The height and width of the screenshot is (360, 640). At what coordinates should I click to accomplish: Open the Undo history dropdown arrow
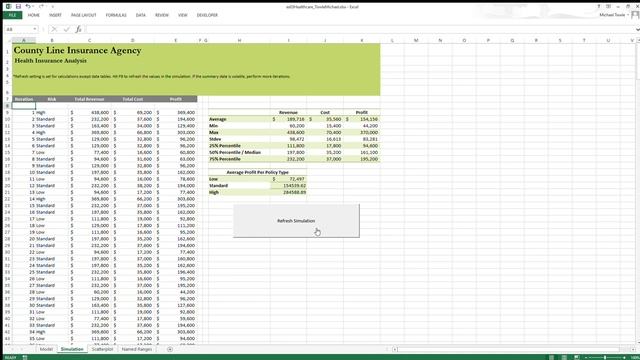point(33,7)
